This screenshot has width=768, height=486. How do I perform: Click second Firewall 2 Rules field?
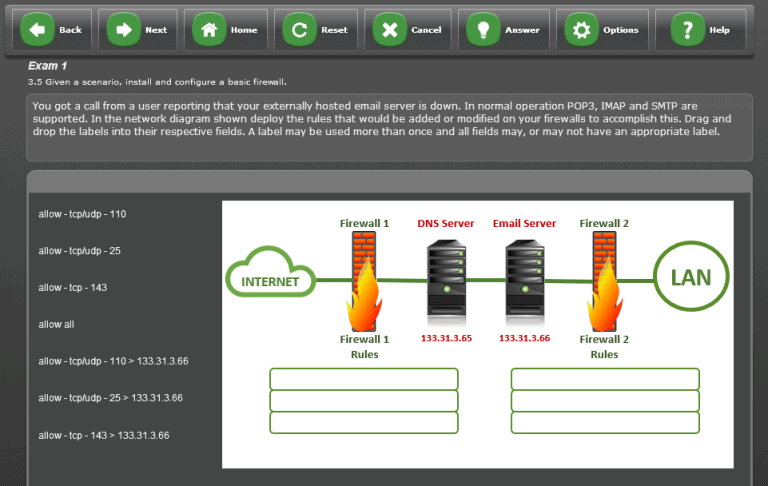coord(605,401)
